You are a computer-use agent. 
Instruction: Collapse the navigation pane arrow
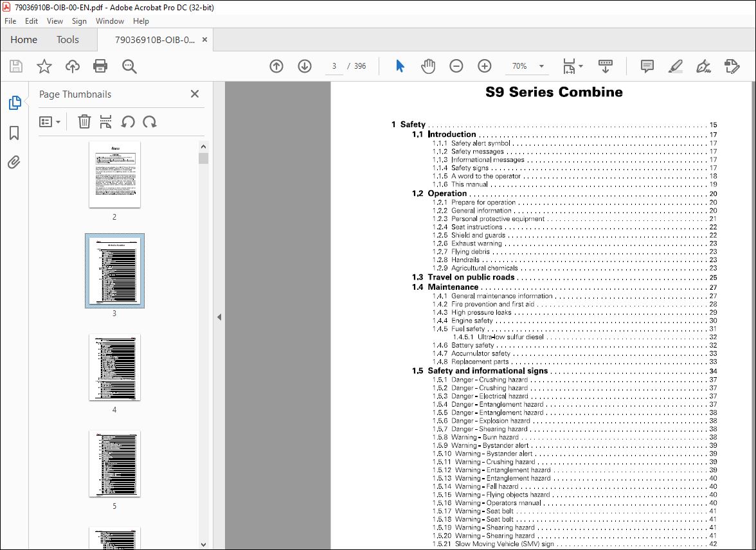(219, 317)
